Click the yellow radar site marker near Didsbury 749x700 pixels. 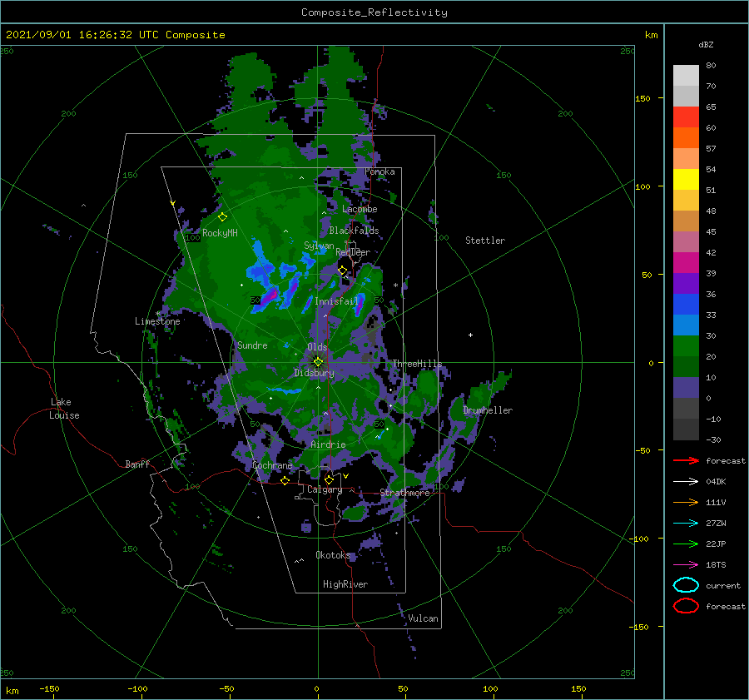(318, 362)
